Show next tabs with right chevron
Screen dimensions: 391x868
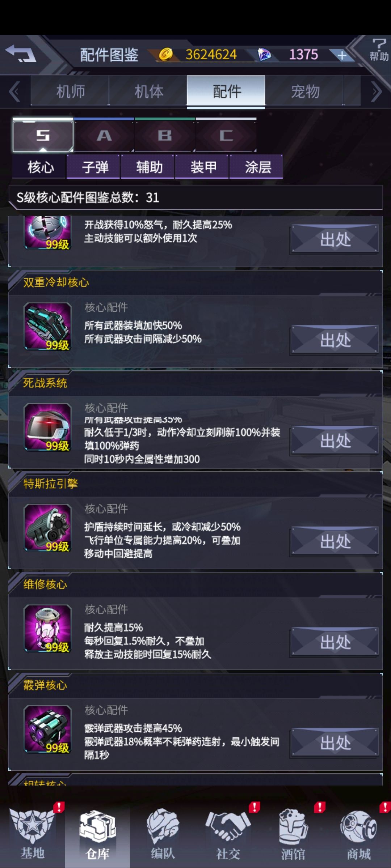[x=377, y=92]
